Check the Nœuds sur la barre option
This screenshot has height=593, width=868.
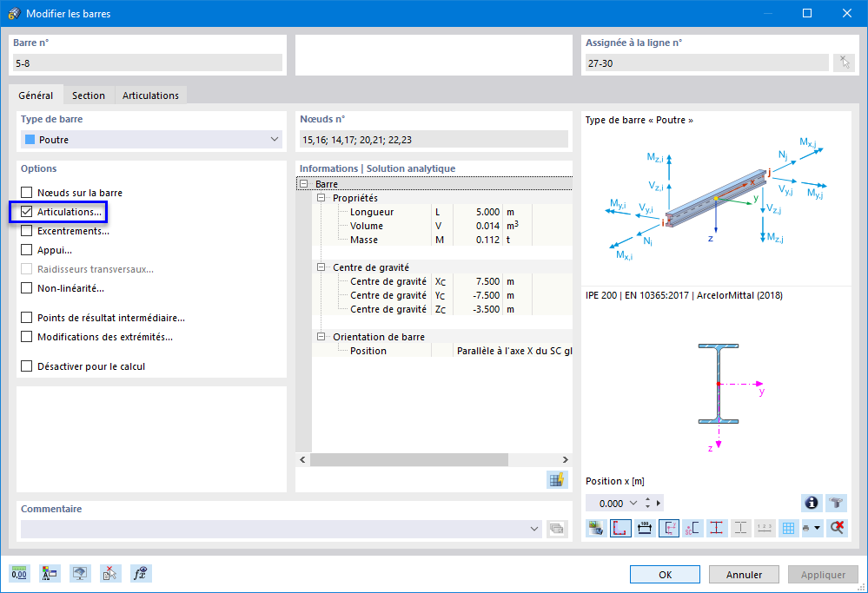27,193
